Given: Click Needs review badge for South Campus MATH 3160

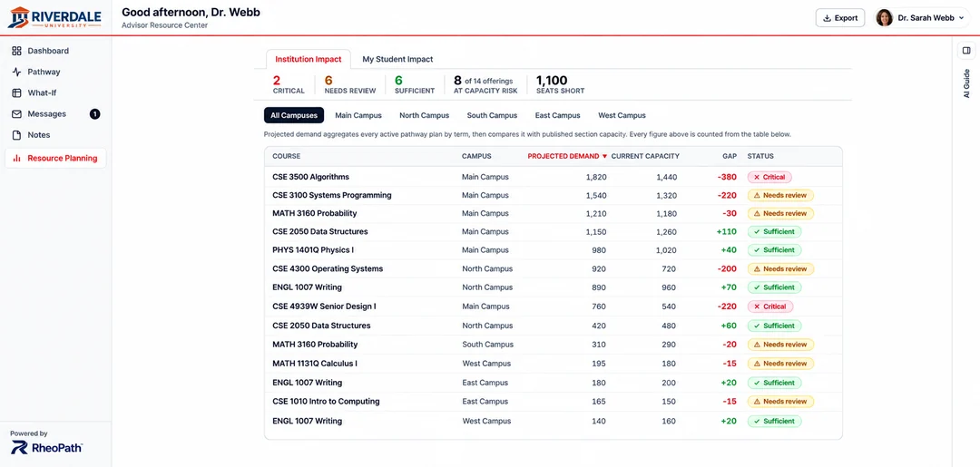Looking at the screenshot, I should coord(780,345).
